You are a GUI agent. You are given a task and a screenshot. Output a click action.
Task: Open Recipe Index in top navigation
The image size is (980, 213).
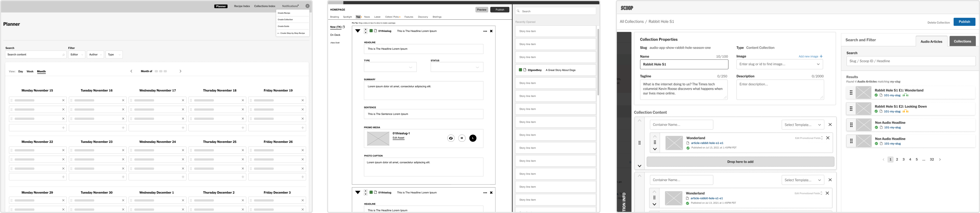[242, 6]
